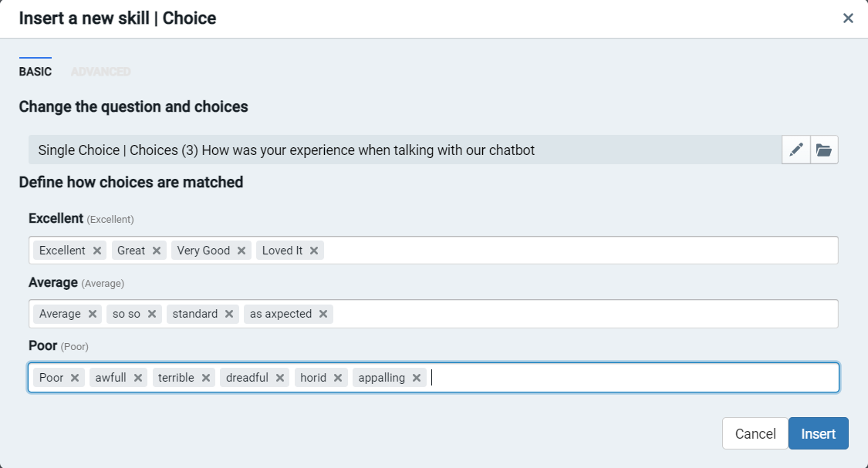Click the Cancel button
868x468 pixels.
coord(755,433)
